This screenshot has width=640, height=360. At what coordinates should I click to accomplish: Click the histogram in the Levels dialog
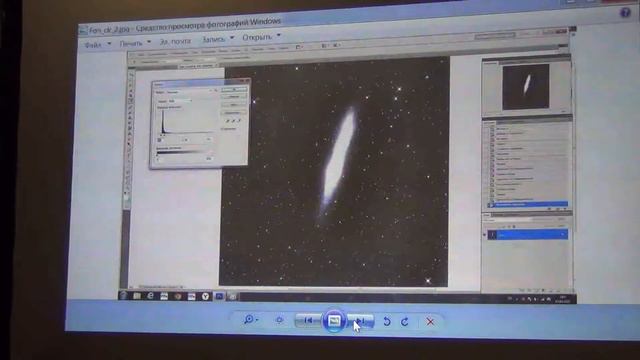click(187, 121)
